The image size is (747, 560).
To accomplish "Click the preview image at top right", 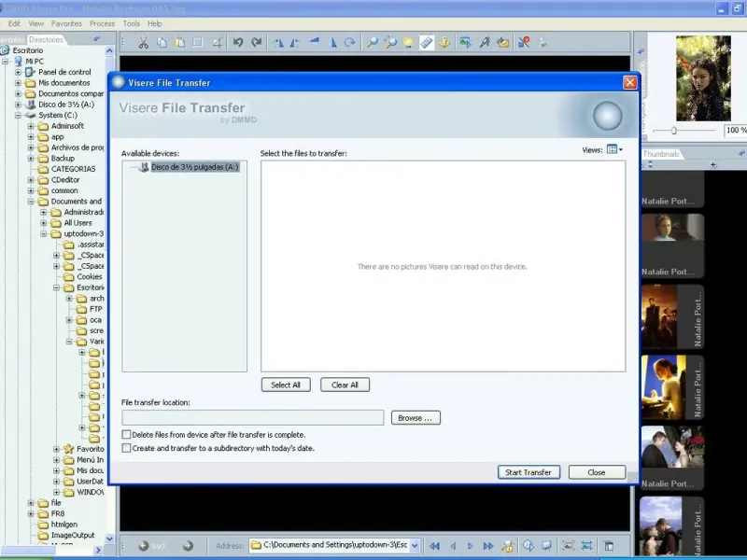I will 703,78.
